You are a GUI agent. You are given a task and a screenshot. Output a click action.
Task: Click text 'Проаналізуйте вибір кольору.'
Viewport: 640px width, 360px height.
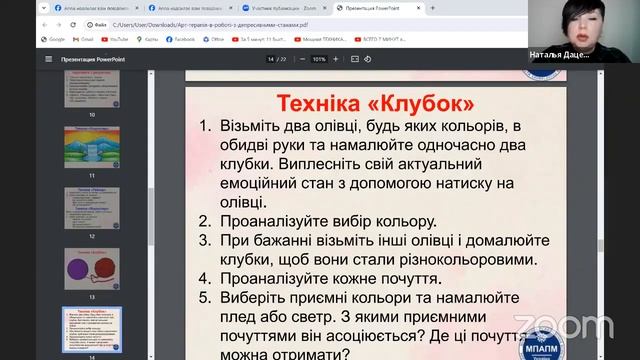pos(328,221)
